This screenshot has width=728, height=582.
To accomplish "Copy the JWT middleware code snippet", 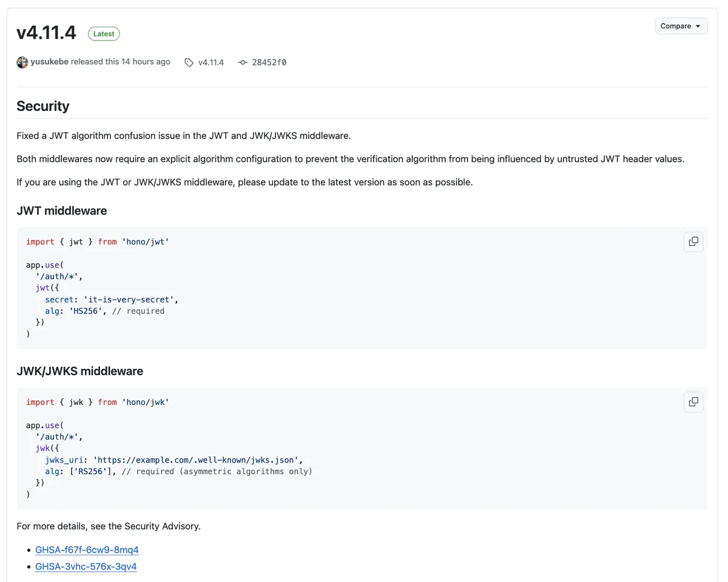I will coord(693,241).
